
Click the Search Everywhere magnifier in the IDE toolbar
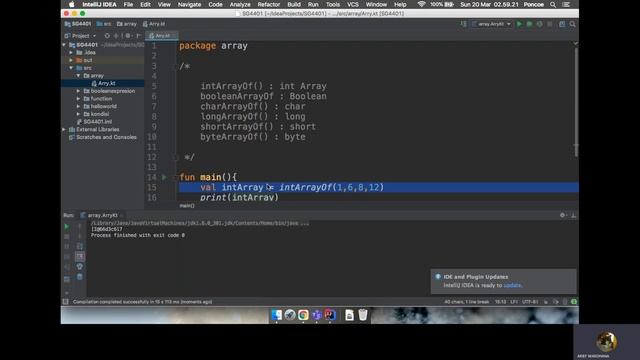point(573,24)
